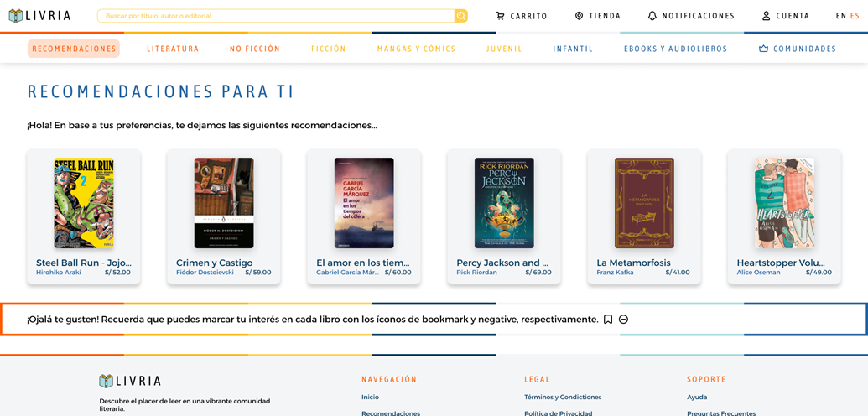Select the Heartstopper book cover
The width and height of the screenshot is (868, 416).
[x=784, y=203]
